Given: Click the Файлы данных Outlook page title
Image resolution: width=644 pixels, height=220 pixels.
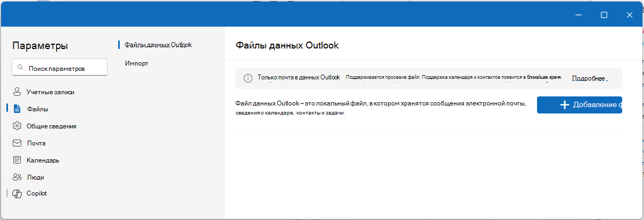Looking at the screenshot, I should [x=287, y=45].
